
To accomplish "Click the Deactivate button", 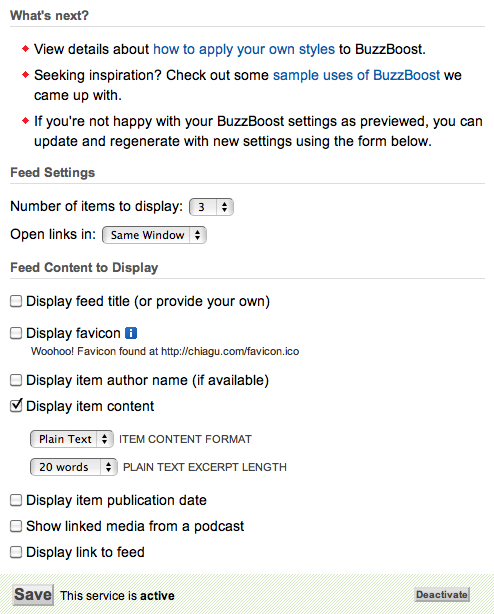I will (x=442, y=595).
